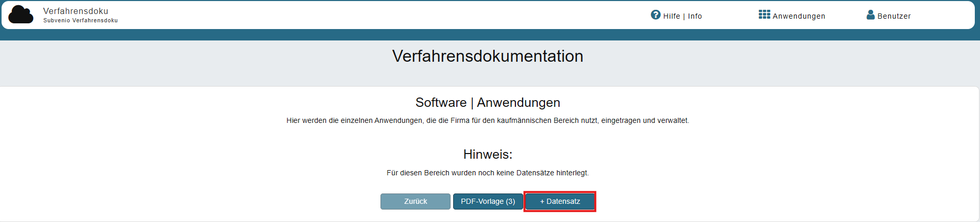Click the Benutzer person icon
Screen dimensions: 980x222
[870, 15]
